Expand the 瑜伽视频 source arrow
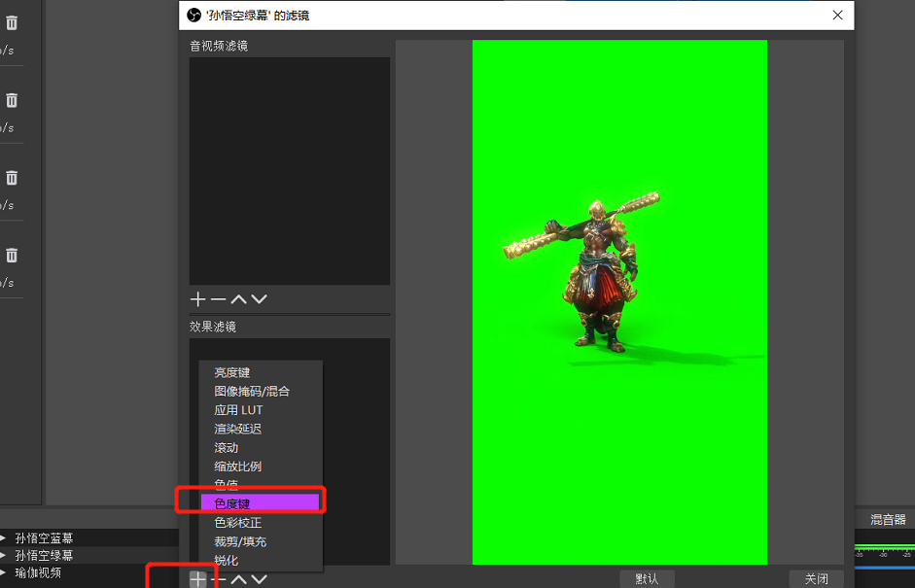Viewport: 915px width, 588px height. click(4, 572)
